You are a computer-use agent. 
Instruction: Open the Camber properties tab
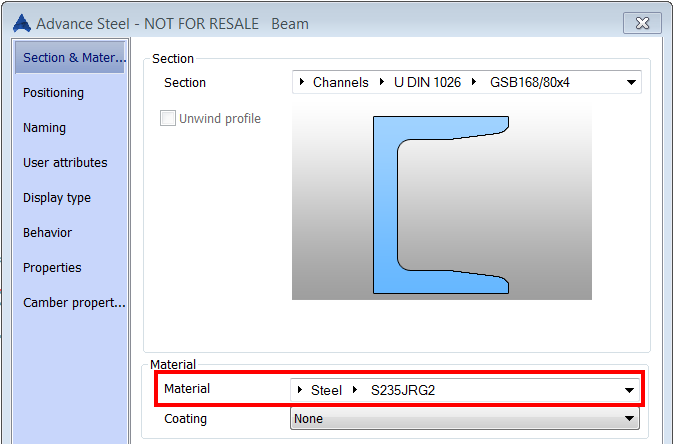tap(74, 302)
